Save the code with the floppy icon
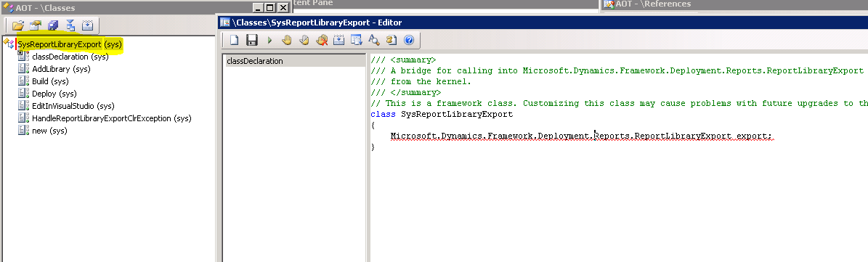Image resolution: width=868 pixels, height=262 pixels. point(252,40)
